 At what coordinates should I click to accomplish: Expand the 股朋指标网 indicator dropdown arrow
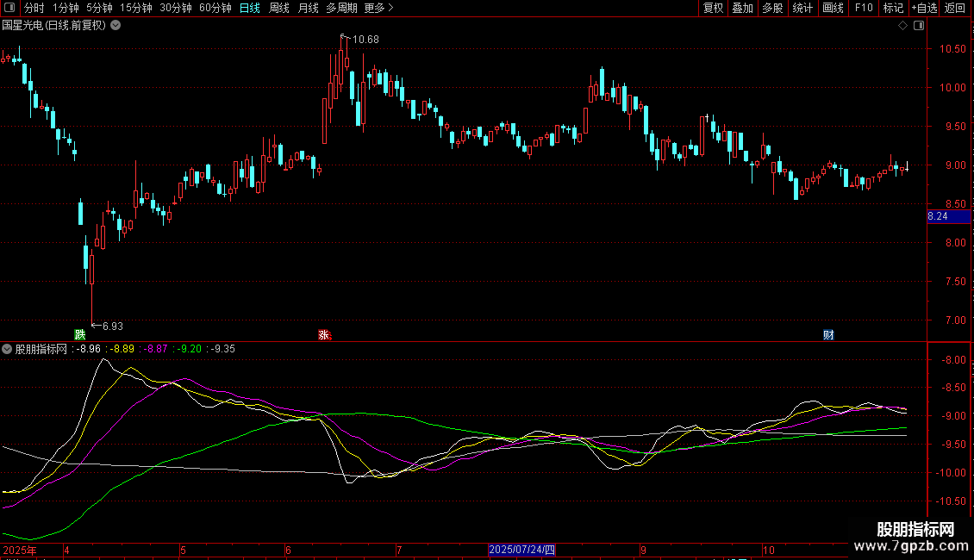[8, 349]
